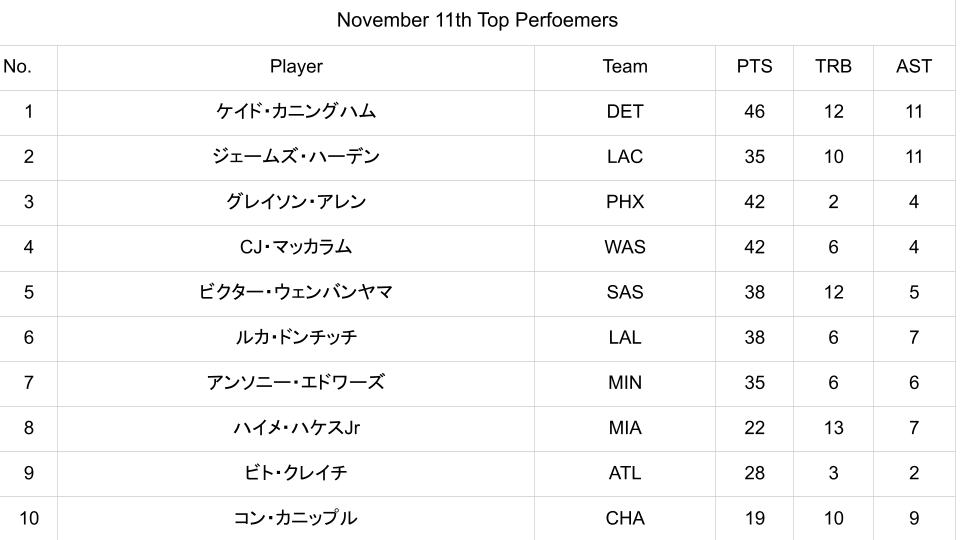Click the TRB column header

[x=833, y=67]
